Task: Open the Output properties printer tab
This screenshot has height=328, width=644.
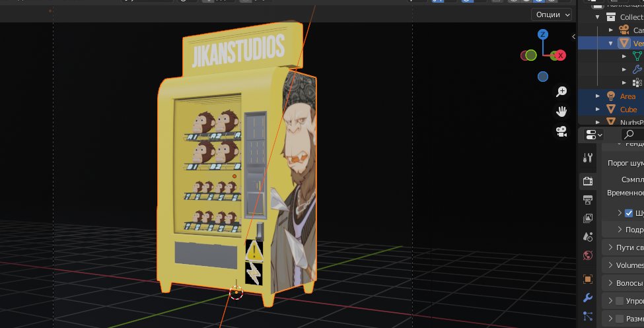Action: 588,200
